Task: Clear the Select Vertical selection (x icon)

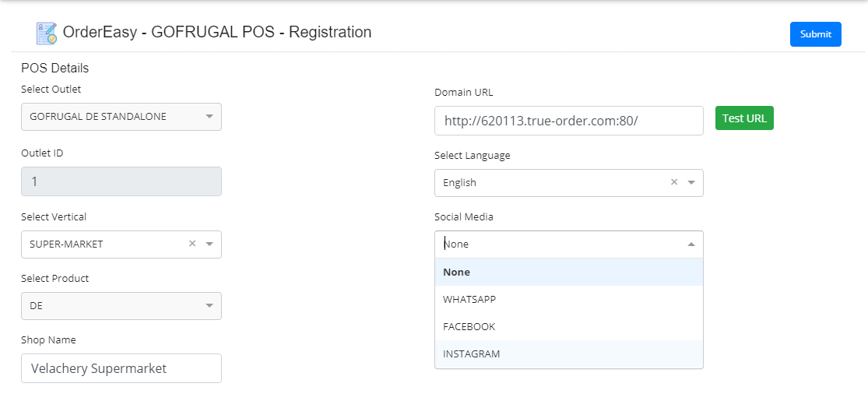Action: (x=192, y=244)
